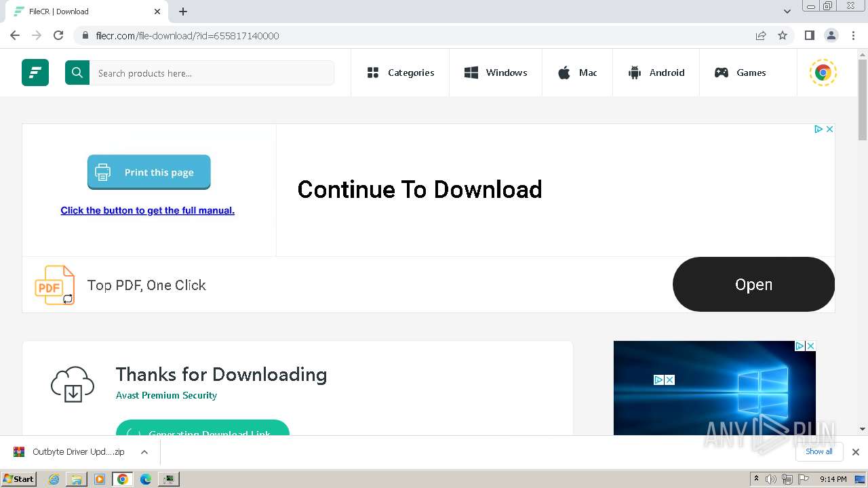Open Chrome three-dot menu

pyautogui.click(x=853, y=35)
